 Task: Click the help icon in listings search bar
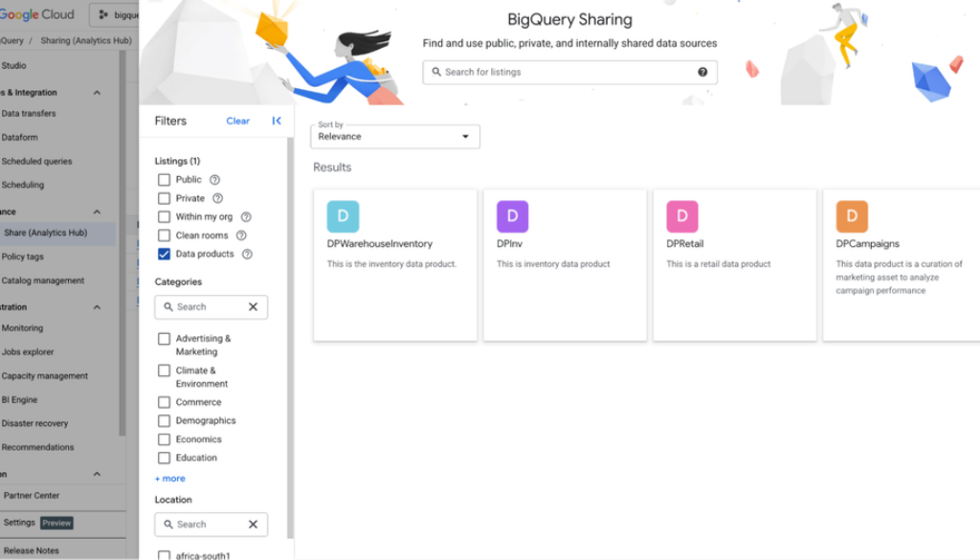click(x=702, y=72)
